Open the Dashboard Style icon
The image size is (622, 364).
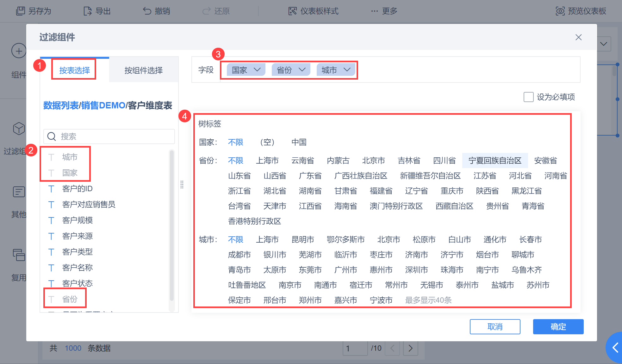pyautogui.click(x=292, y=11)
